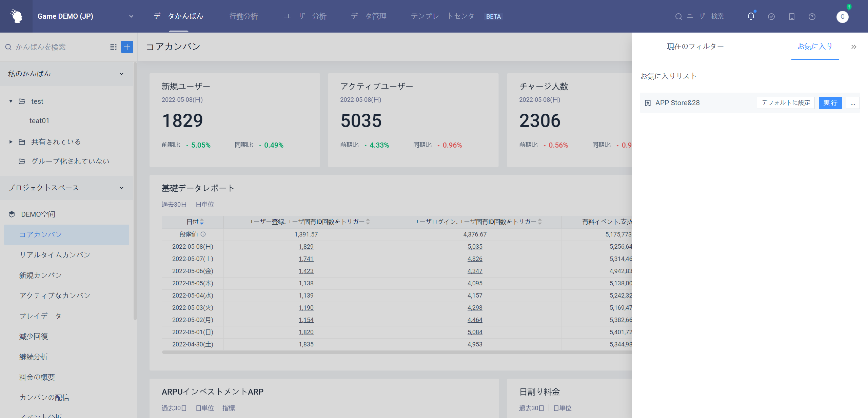Collapse the 私のかんばん section
This screenshot has width=868, height=418.
121,74
